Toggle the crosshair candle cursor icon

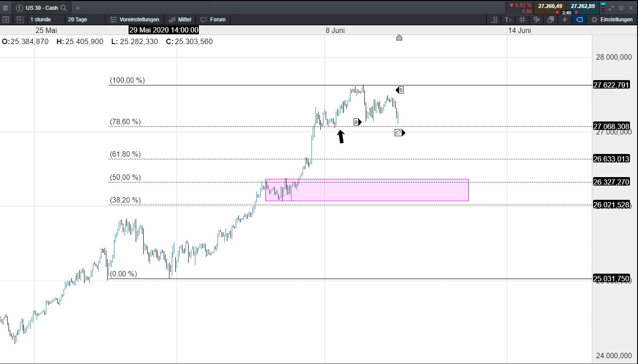tap(565, 20)
